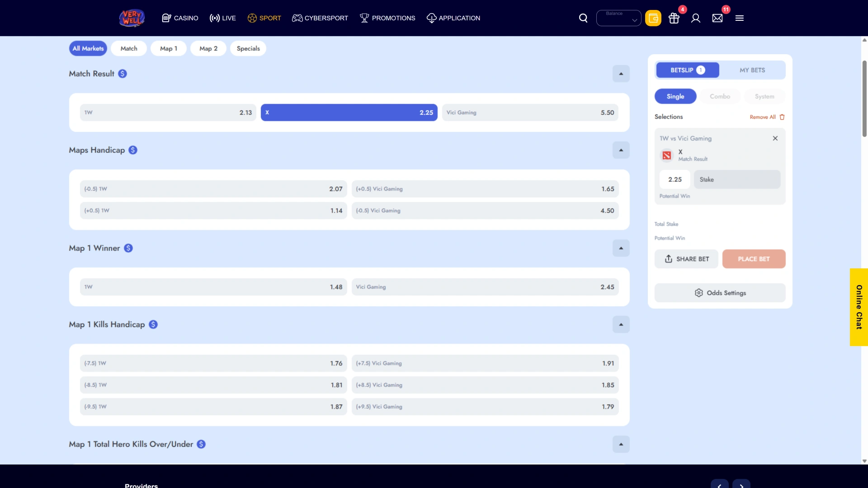This screenshot has height=488, width=868.
Task: Go to the Casino section
Action: point(180,18)
